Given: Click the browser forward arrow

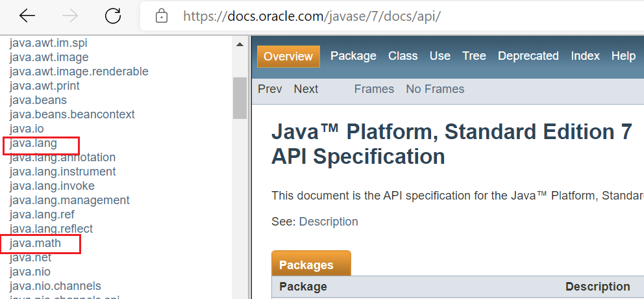Looking at the screenshot, I should 70,16.
